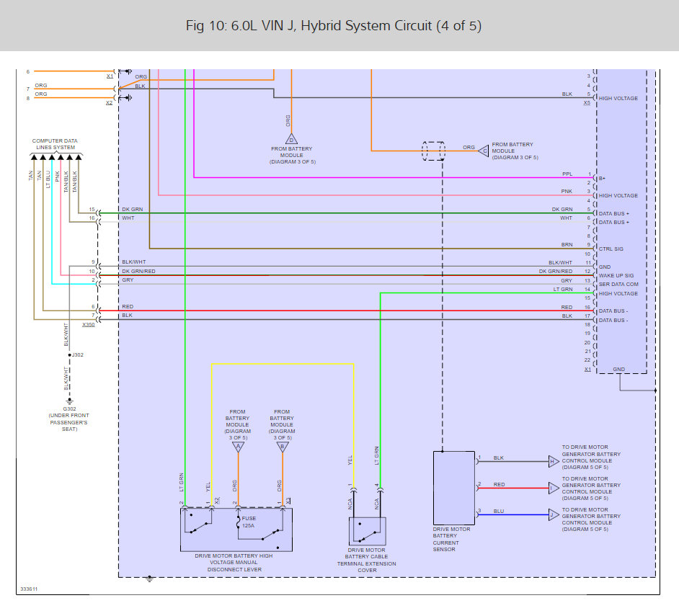Click the COMPUTER DATA LINES SYSTEM label
Image resolution: width=679 pixels, height=616 pixels.
click(55, 144)
